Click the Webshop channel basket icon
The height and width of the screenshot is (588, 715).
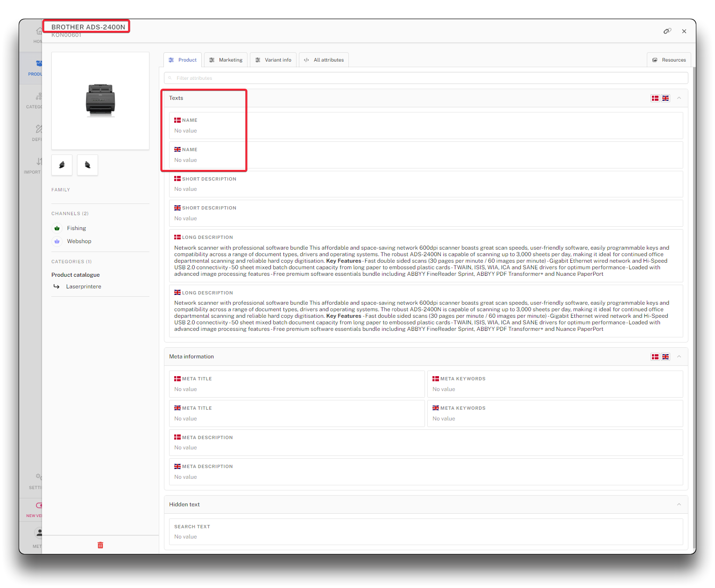57,241
